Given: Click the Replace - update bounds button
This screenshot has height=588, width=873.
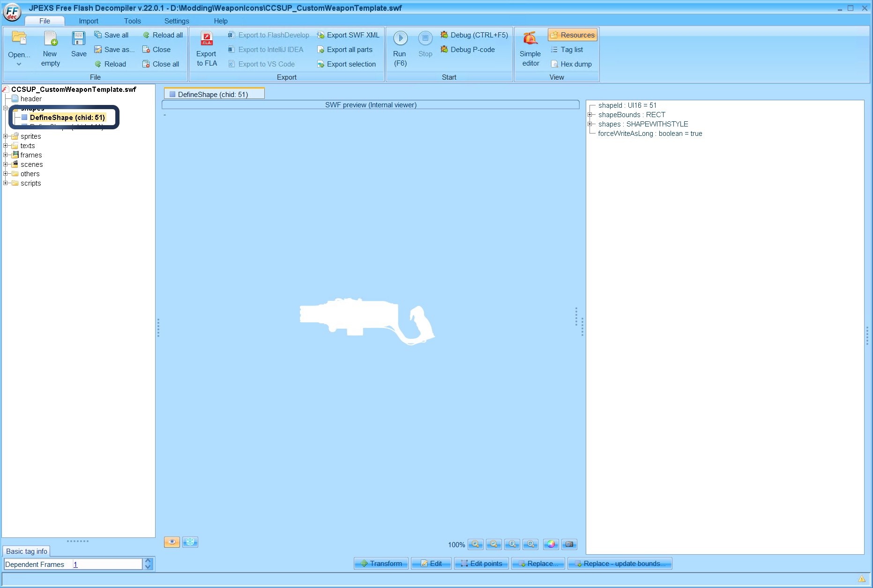Looking at the screenshot, I should 619,563.
